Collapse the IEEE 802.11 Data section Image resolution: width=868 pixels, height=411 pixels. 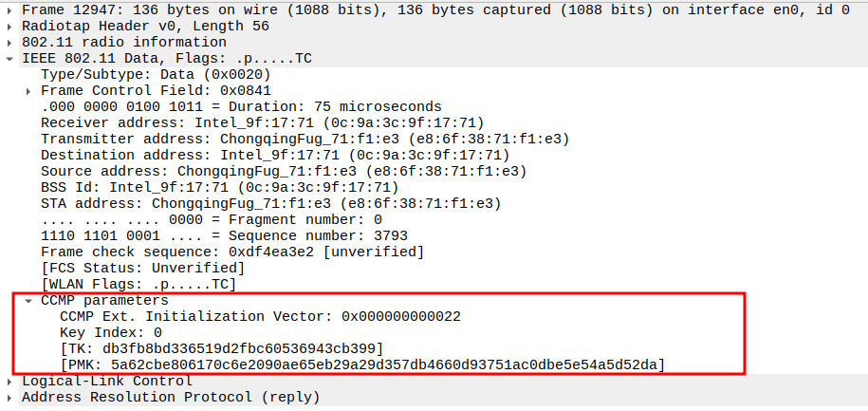pos(10,59)
